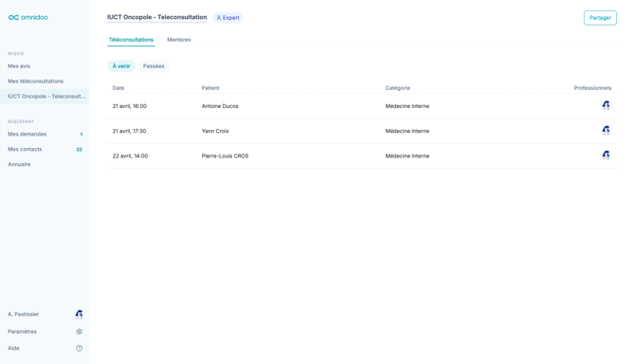
Task: Click the 21 avril, 17:30 date cell
Action: pos(129,131)
